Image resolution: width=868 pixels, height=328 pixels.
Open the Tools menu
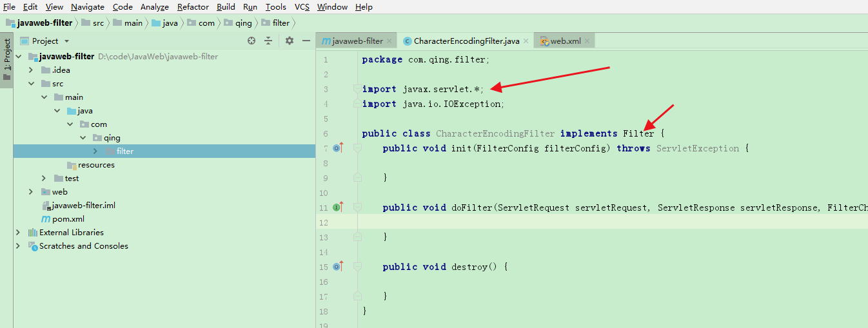276,7
